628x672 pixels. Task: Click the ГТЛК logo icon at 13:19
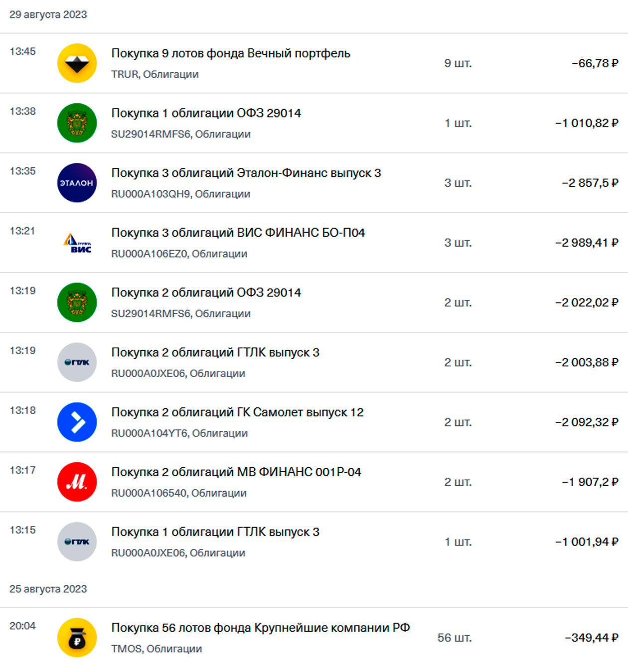pos(77,362)
